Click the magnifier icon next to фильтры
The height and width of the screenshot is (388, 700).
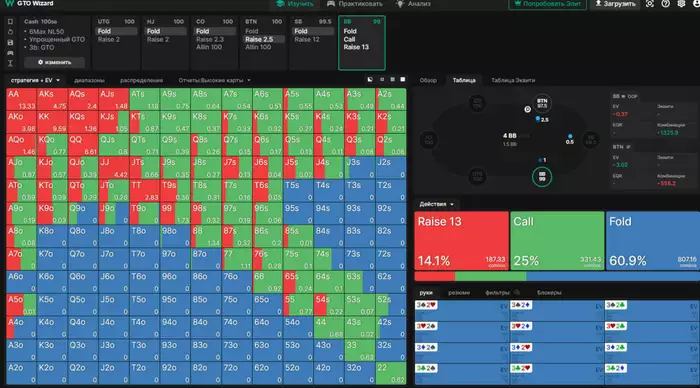click(517, 292)
